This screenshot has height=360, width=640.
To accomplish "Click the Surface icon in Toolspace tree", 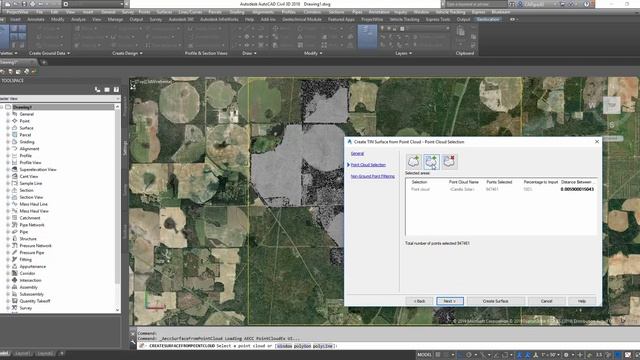I will (x=15, y=128).
